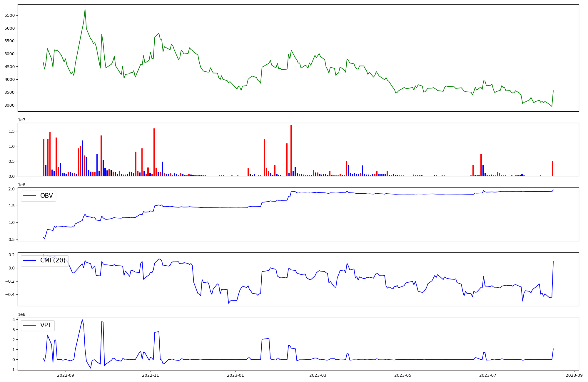Click the last red volume bar at right
This screenshot has width=588, height=382.
coord(553,168)
